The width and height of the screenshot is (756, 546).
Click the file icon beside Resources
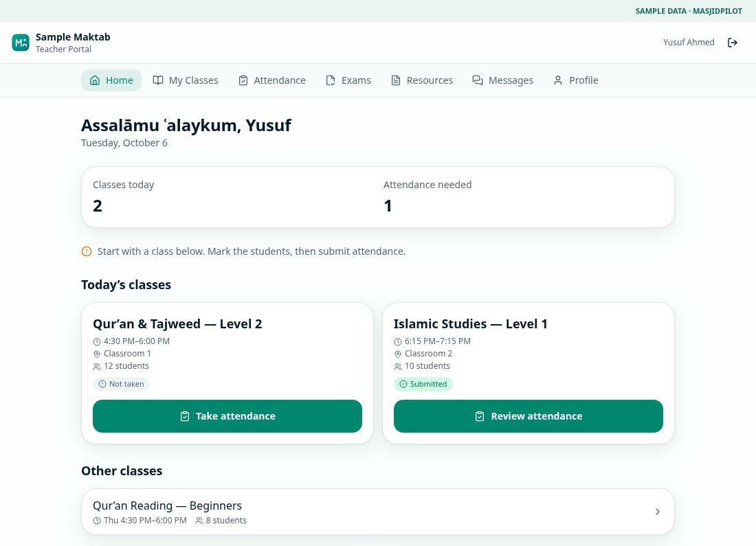[x=395, y=80]
